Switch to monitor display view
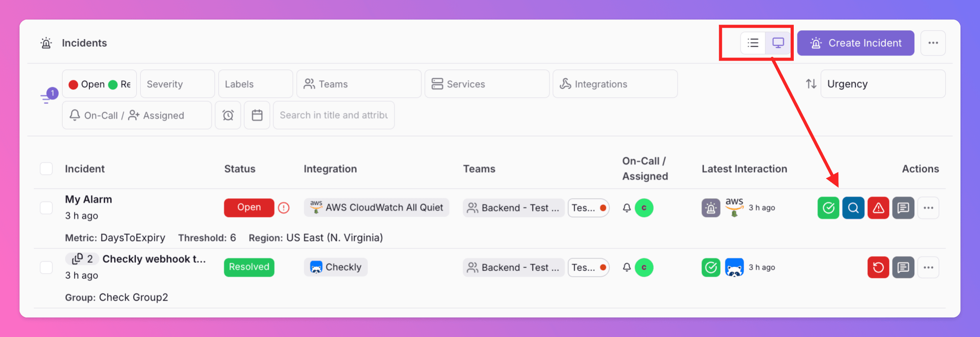The width and height of the screenshot is (980, 337). click(x=778, y=43)
